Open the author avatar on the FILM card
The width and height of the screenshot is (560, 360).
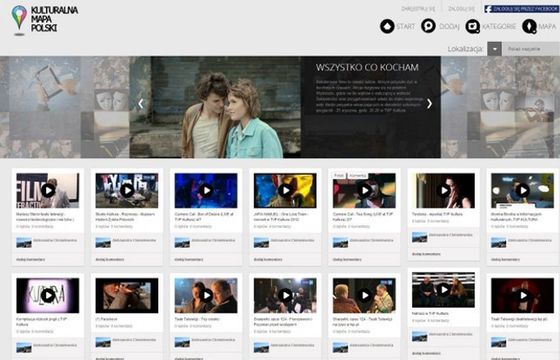click(x=24, y=242)
